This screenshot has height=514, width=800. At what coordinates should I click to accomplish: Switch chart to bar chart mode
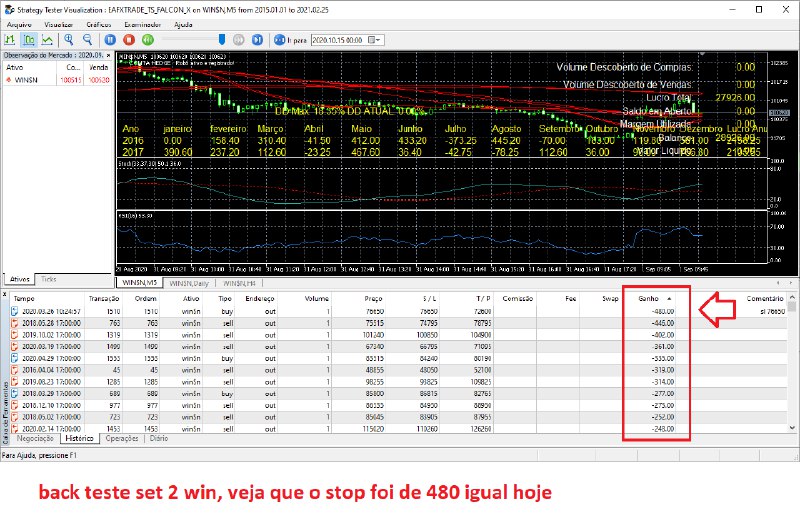pos(9,40)
